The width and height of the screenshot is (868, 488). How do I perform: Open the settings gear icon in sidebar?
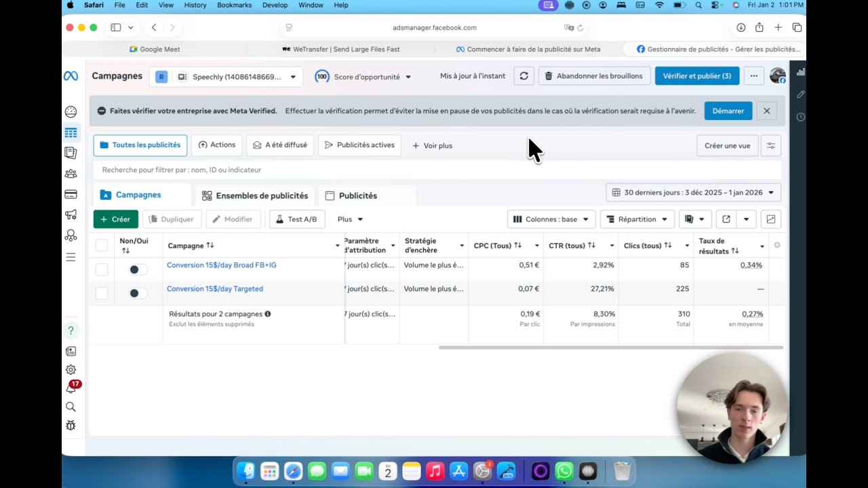[x=71, y=369]
